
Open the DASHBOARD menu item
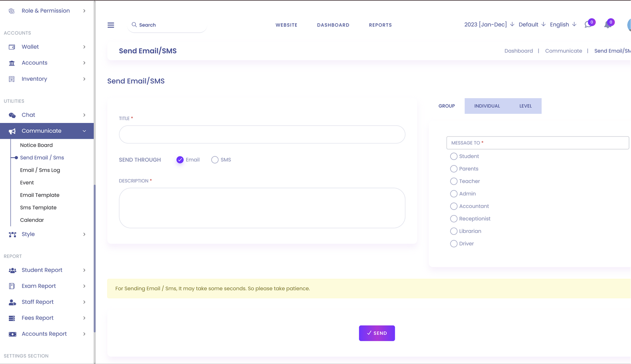(x=333, y=25)
